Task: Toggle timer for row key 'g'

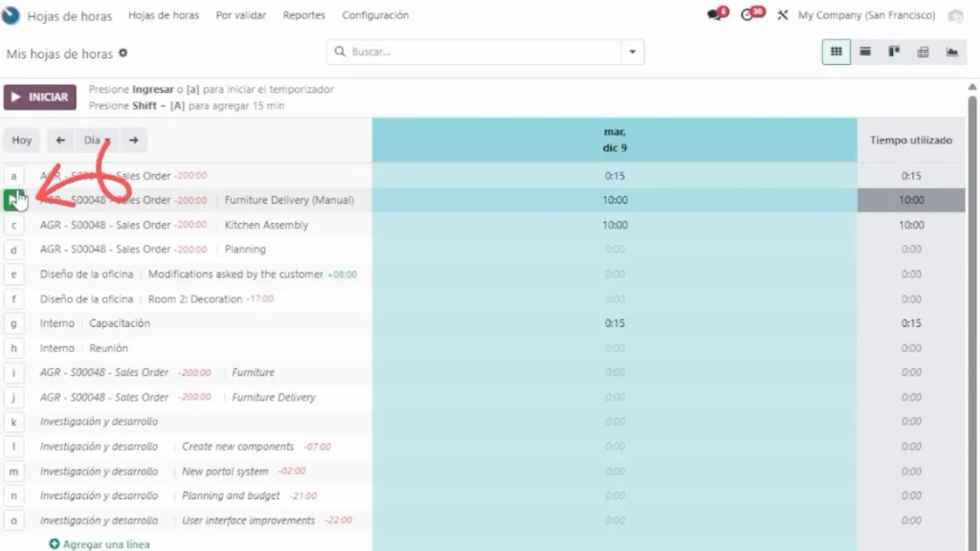Action: (x=13, y=324)
